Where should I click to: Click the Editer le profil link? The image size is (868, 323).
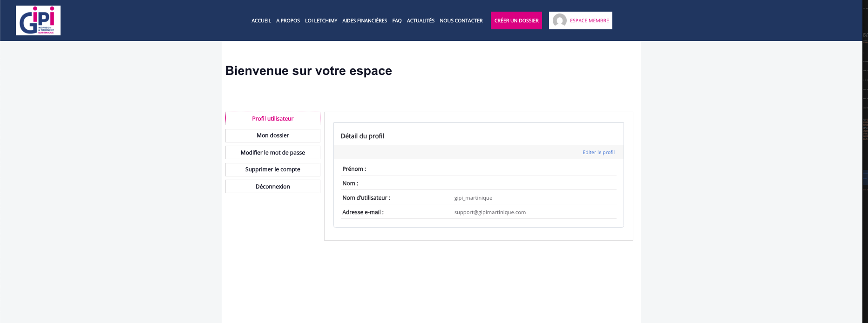coord(598,152)
